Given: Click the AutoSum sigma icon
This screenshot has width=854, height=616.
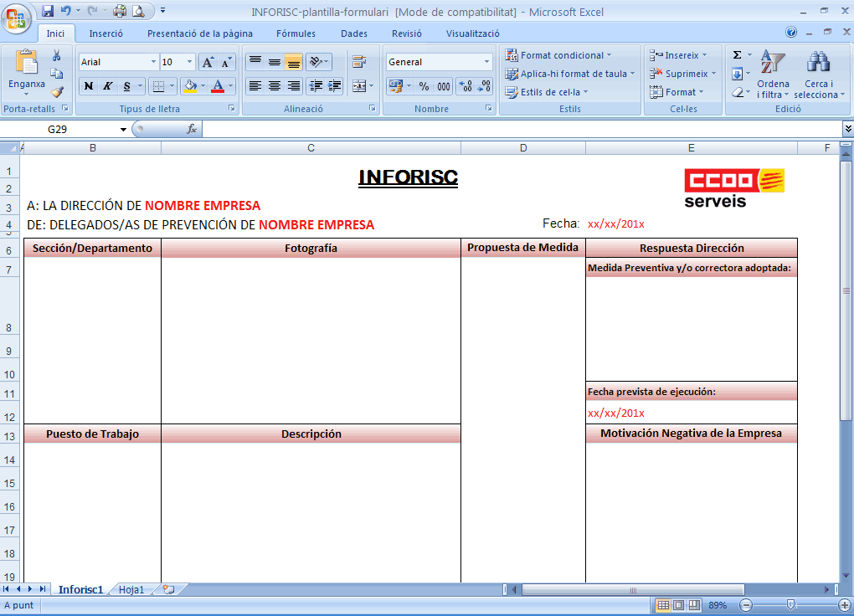Looking at the screenshot, I should 738,55.
